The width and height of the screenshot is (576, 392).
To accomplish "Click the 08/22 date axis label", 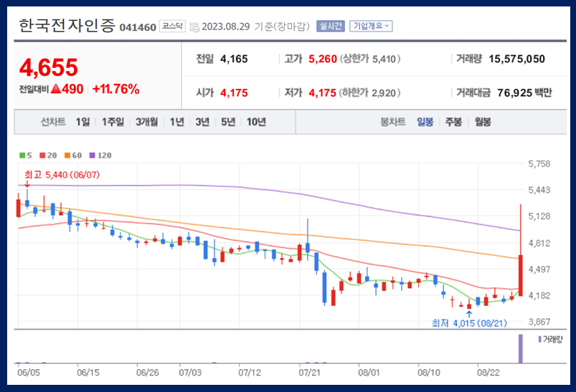I will tap(488, 373).
